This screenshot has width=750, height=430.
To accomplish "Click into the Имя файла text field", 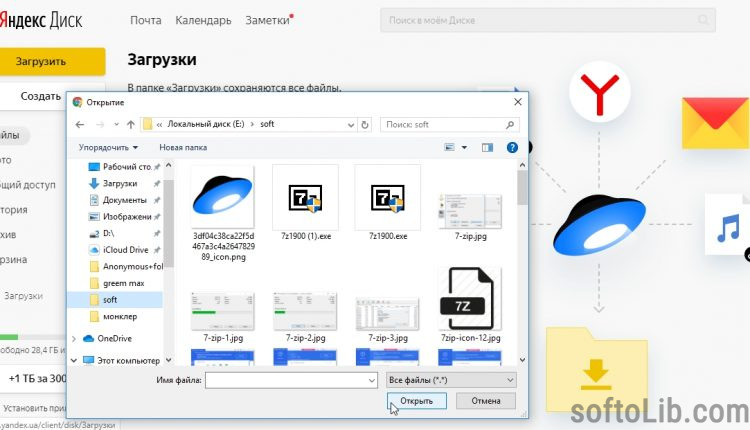I will [x=286, y=380].
